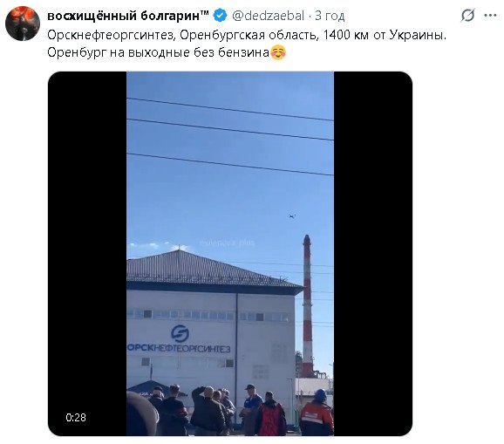
Task: Click the drone visible in the video sky
Action: point(292,216)
